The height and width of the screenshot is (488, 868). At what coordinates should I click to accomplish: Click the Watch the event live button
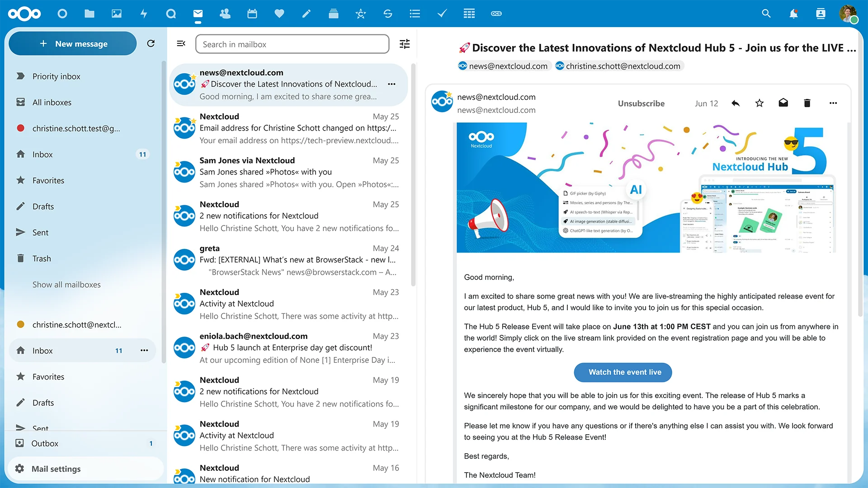(x=623, y=372)
